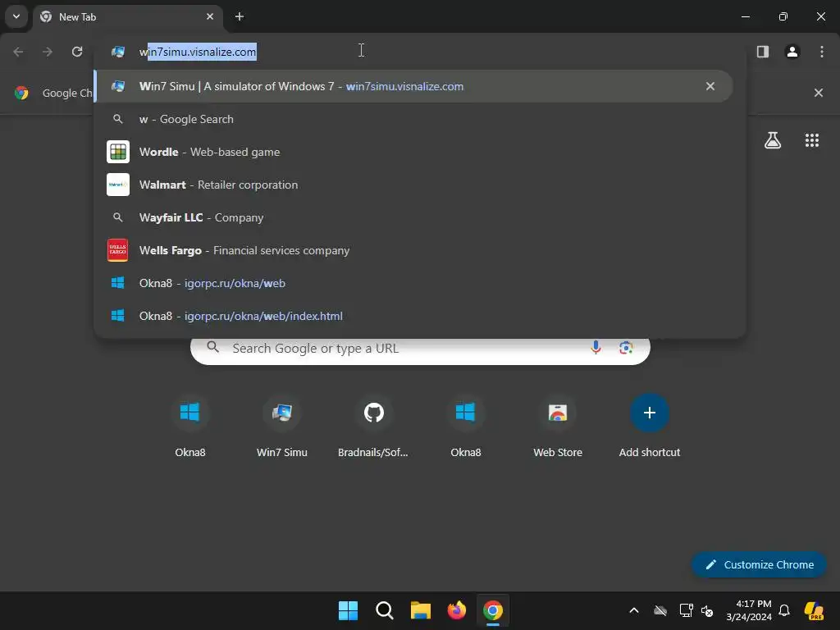Open the Chrome Labs flask icon
This screenshot has width=840, height=630.
point(773,140)
